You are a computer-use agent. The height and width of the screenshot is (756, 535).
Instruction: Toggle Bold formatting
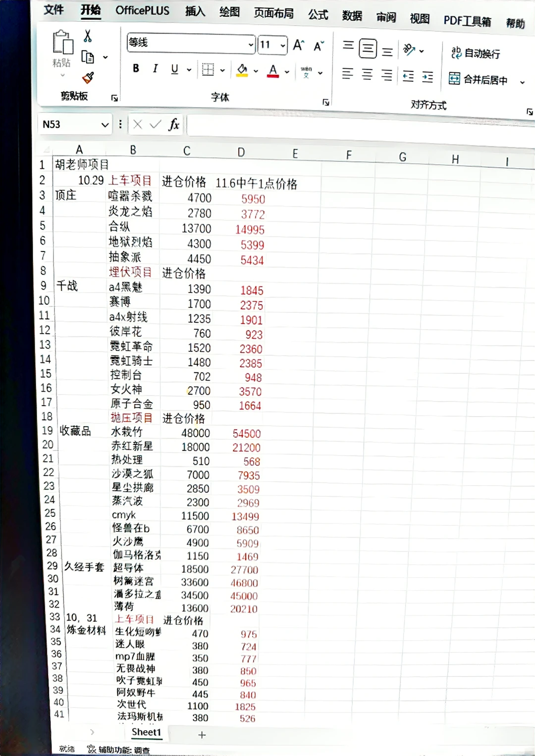point(136,68)
